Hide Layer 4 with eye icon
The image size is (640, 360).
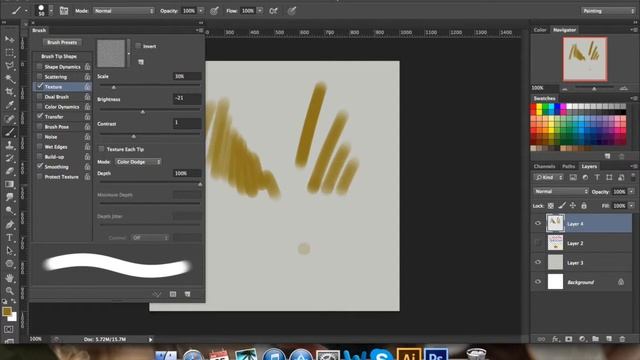pos(538,223)
